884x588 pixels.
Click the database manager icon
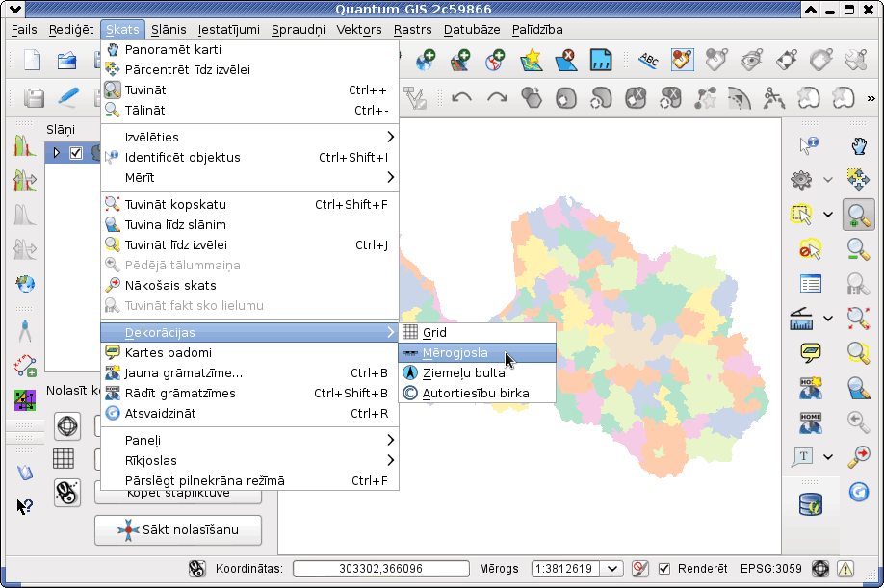pyautogui.click(x=811, y=504)
